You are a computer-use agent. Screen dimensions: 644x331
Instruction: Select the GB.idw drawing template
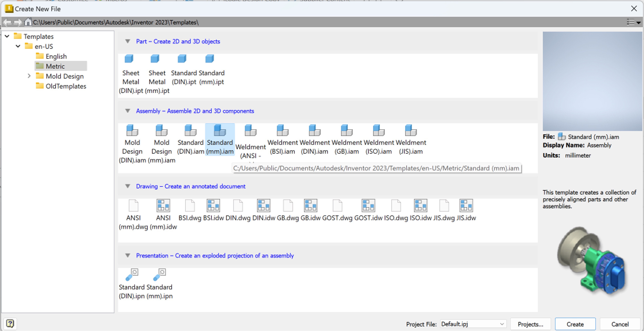tap(310, 210)
